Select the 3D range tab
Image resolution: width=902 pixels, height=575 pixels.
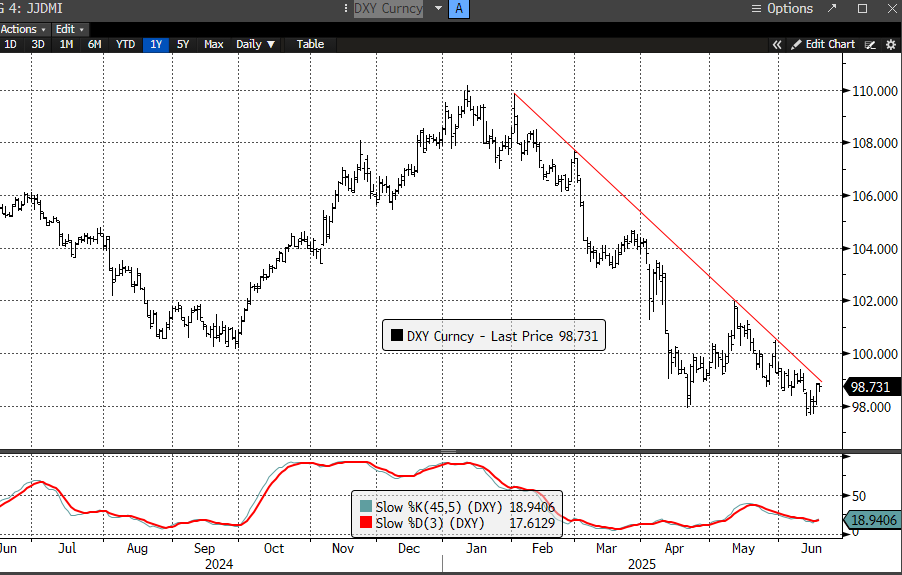pyautogui.click(x=38, y=44)
